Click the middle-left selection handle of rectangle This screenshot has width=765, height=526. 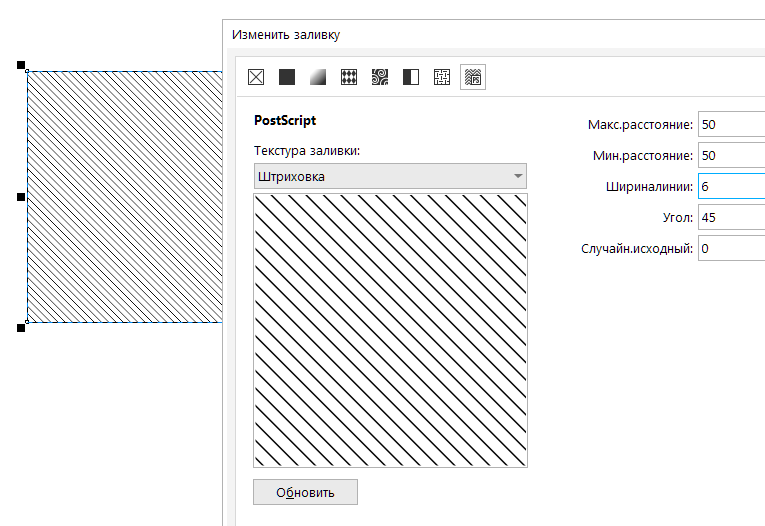pyautogui.click(x=21, y=197)
